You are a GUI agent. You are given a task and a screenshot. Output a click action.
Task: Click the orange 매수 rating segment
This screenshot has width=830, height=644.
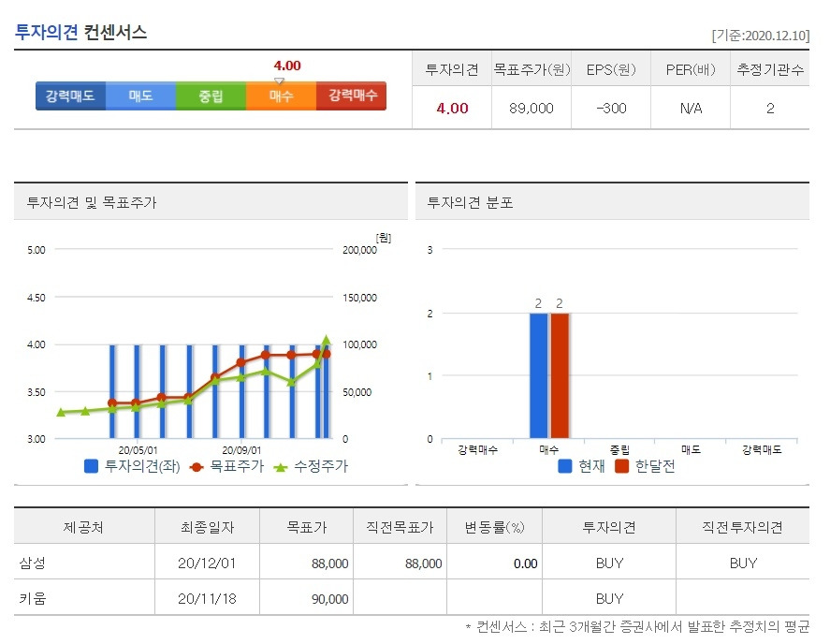click(281, 95)
